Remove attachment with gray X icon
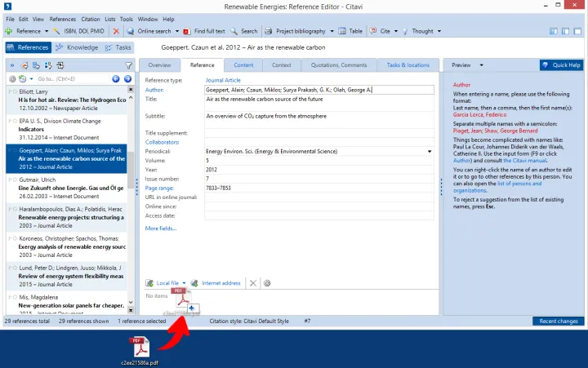The height and width of the screenshot is (368, 588). coord(253,283)
